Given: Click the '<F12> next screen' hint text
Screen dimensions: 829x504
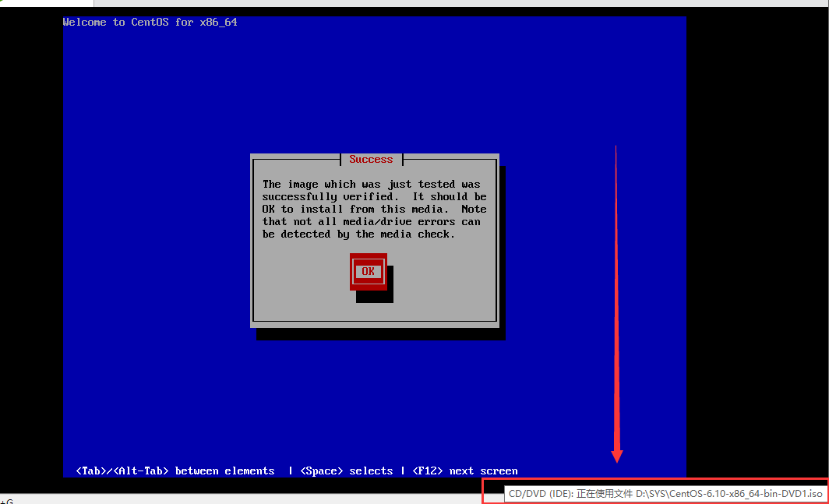Looking at the screenshot, I should [464, 471].
